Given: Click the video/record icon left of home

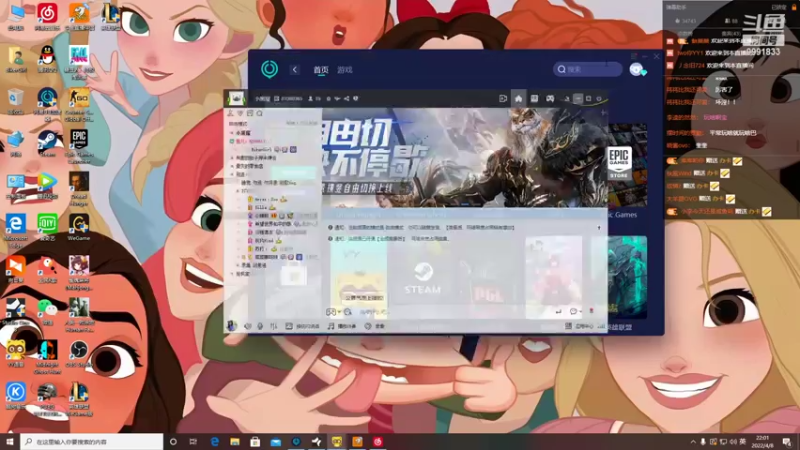Looking at the screenshot, I should coord(503,98).
